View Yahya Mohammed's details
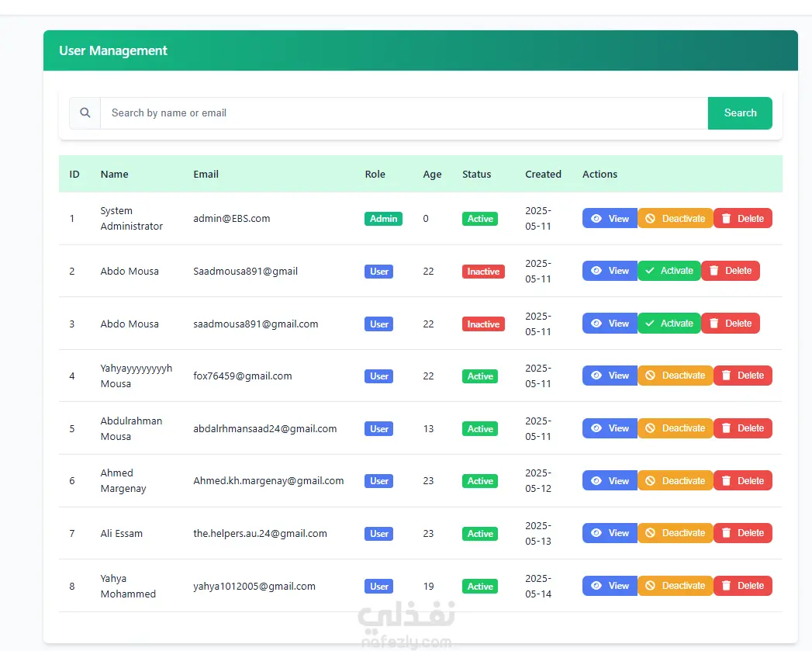The image size is (812, 651). (610, 586)
